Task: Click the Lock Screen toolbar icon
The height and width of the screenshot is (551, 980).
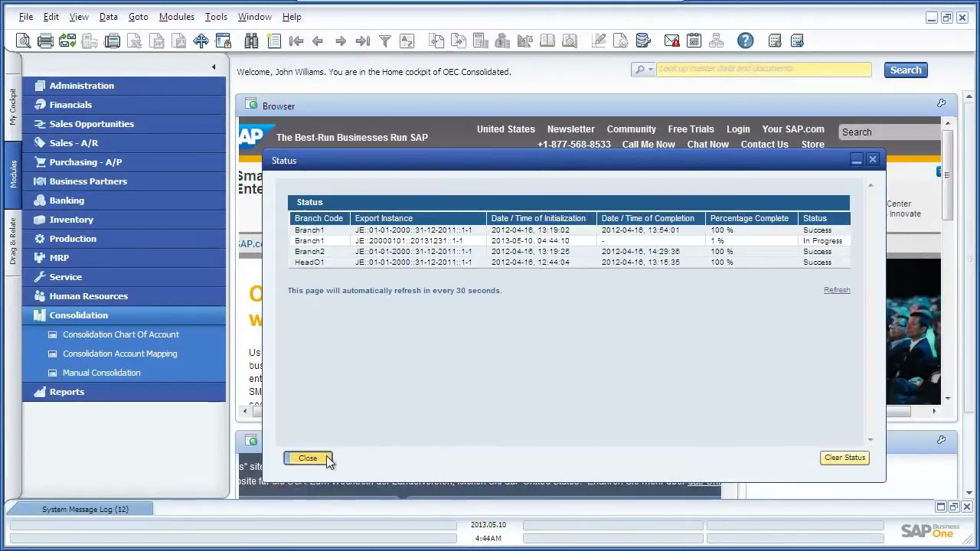Action: 223,41
